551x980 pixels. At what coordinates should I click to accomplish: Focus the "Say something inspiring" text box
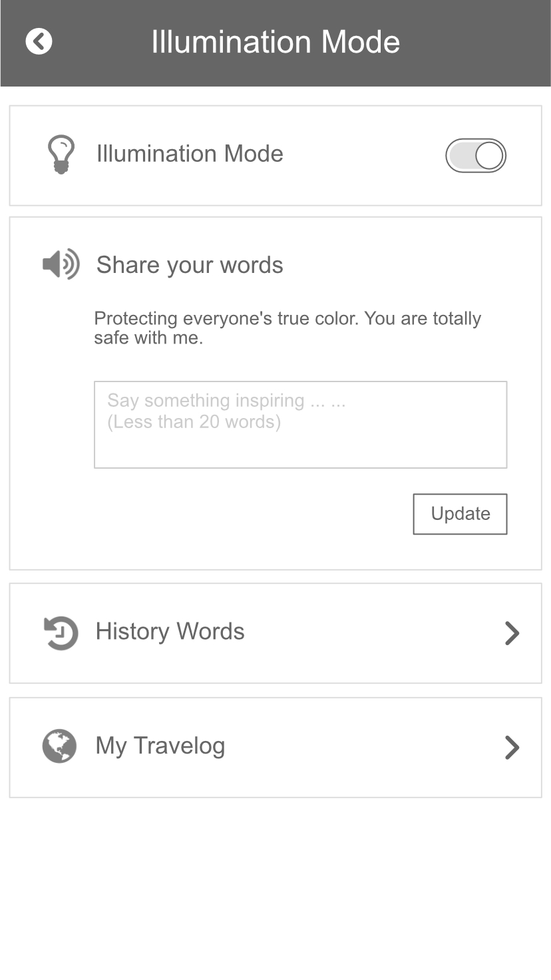301,443
